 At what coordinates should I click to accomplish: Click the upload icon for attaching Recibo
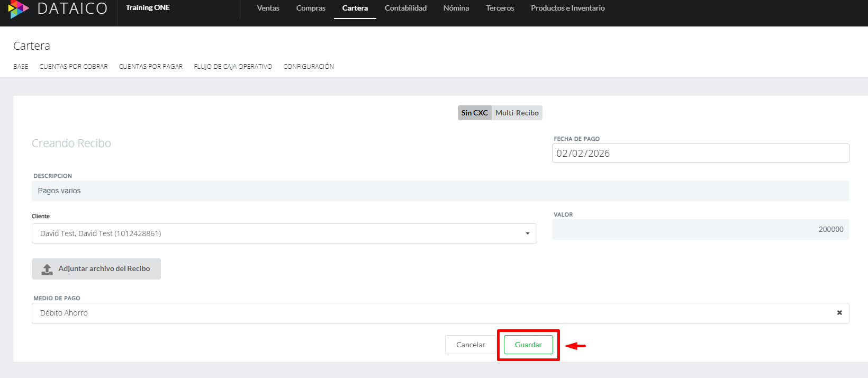47,269
